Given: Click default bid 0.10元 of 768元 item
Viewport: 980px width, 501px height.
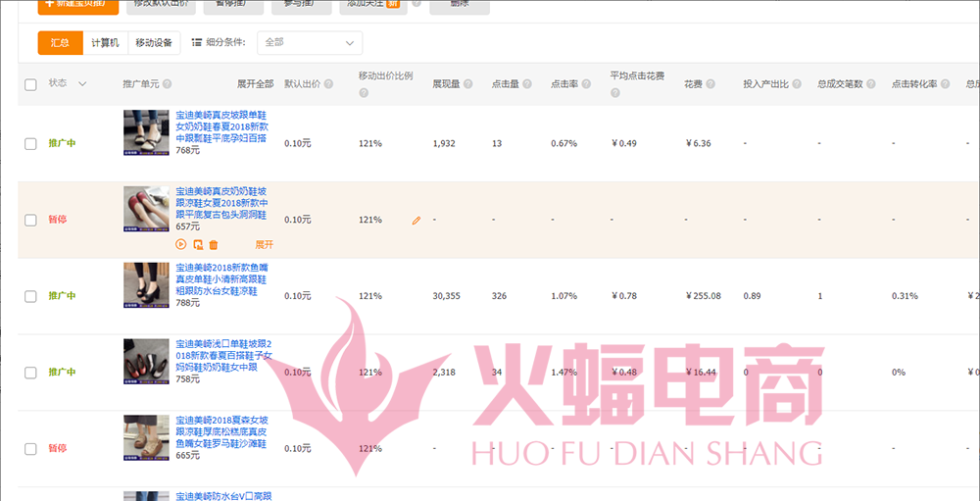Looking at the screenshot, I should pyautogui.click(x=298, y=144).
